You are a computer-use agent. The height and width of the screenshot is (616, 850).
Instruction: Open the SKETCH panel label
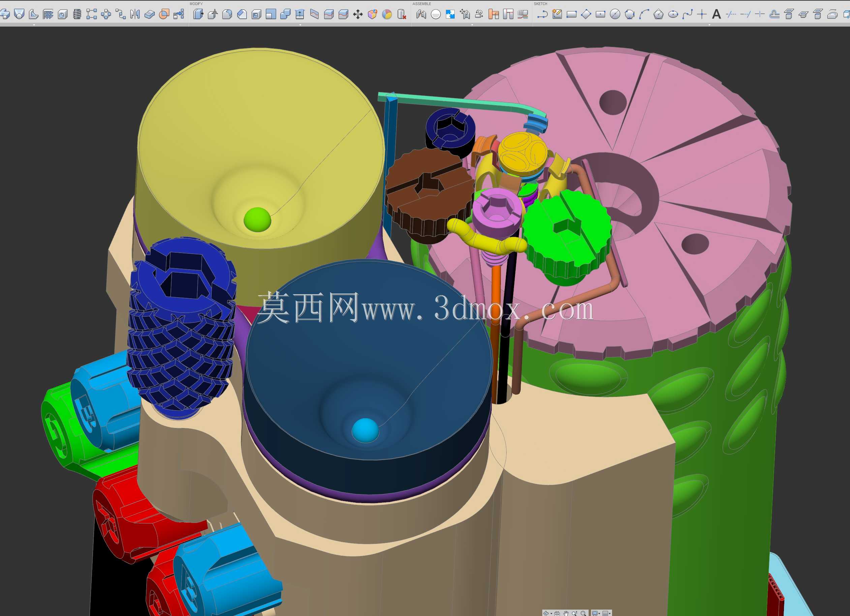pyautogui.click(x=540, y=4)
